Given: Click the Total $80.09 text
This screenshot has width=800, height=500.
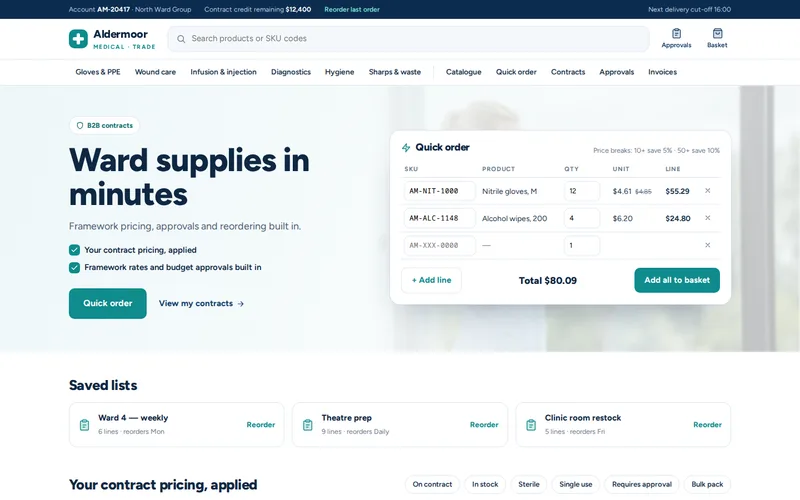Looking at the screenshot, I should [x=547, y=281].
